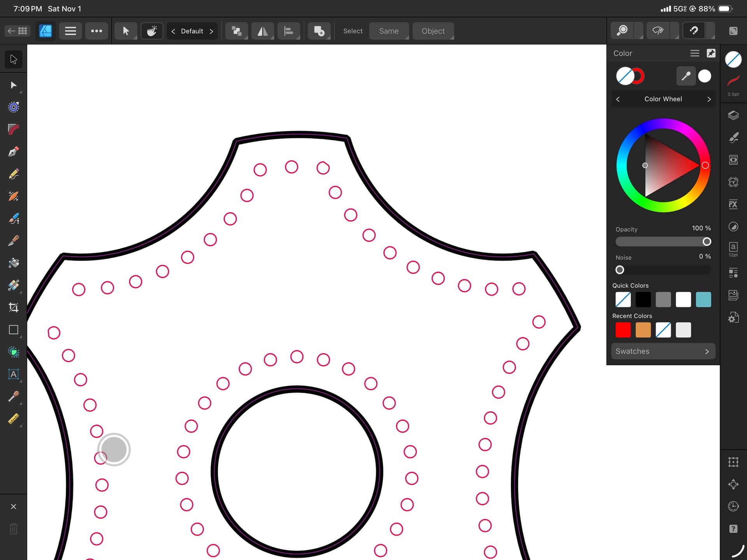Select the Node tool
Image resolution: width=747 pixels, height=560 pixels.
14,85
